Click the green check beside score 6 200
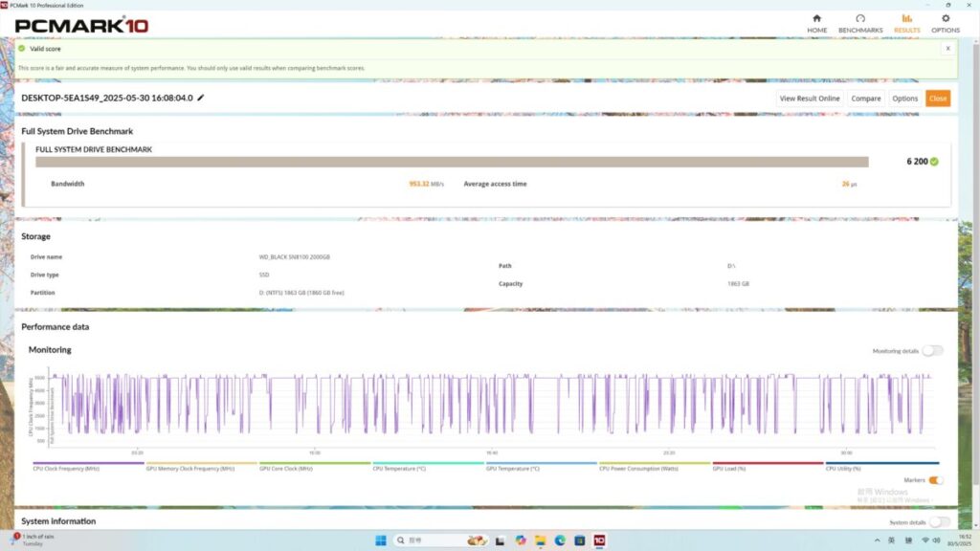This screenshot has width=980, height=551. pyautogui.click(x=934, y=162)
